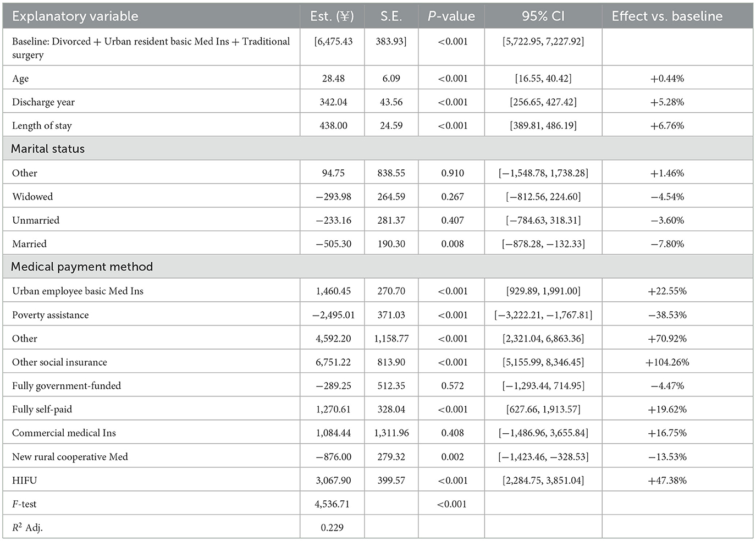
Task: Select the F-test value 4,536.71
Action: (333, 504)
